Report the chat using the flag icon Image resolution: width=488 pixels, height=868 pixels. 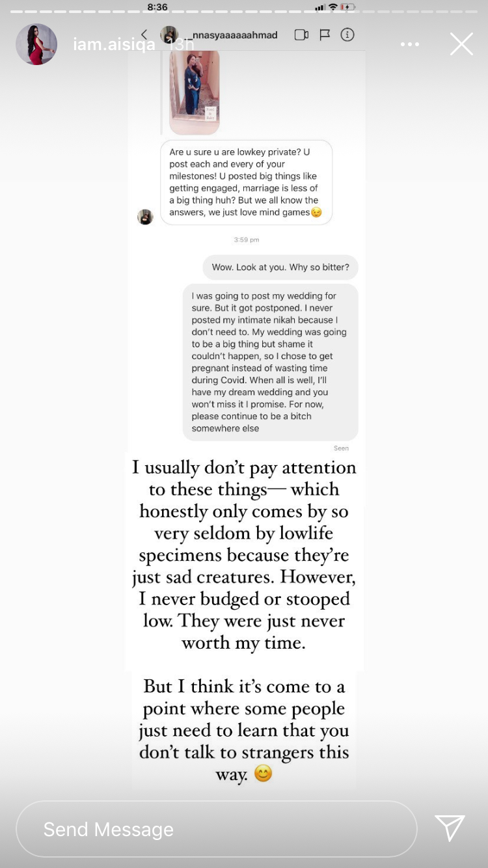(x=324, y=34)
